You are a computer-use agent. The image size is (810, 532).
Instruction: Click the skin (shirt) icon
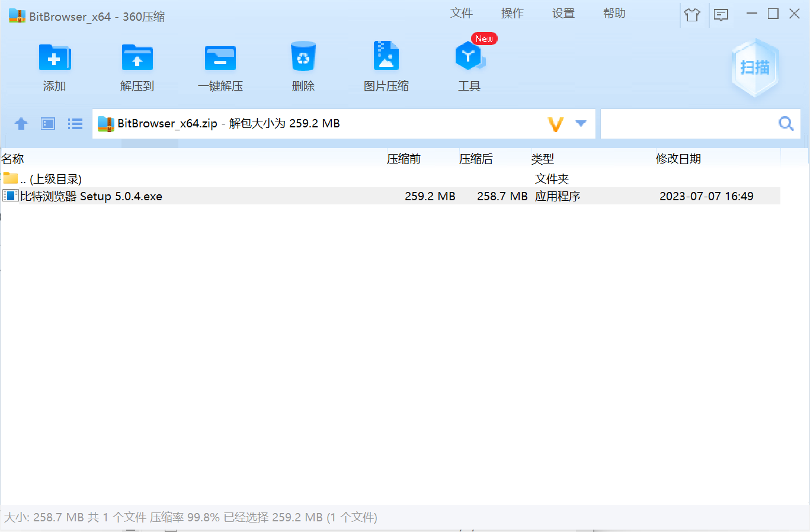point(692,15)
